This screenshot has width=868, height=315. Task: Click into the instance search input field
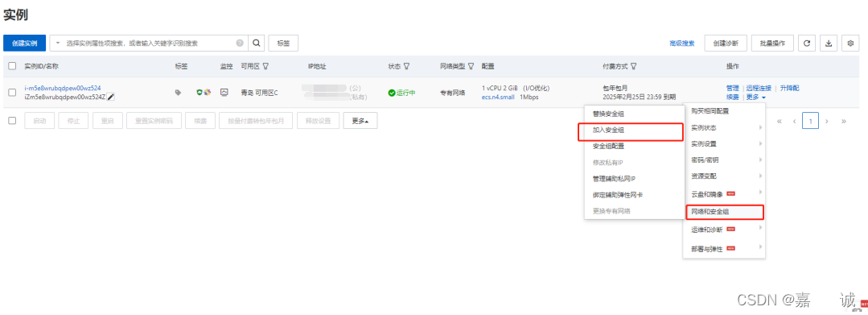click(x=150, y=43)
